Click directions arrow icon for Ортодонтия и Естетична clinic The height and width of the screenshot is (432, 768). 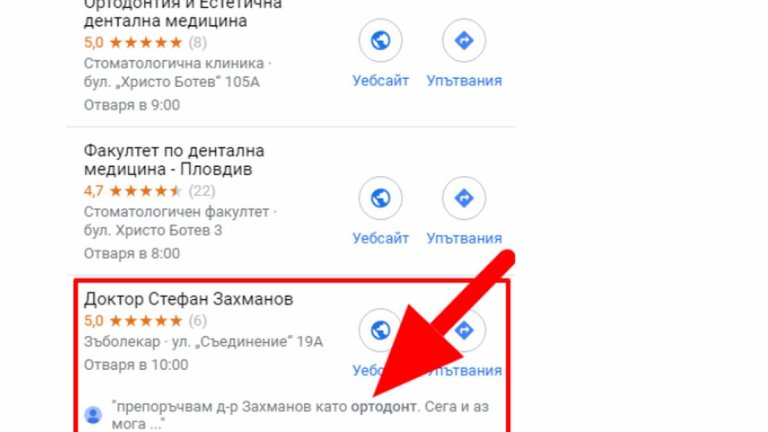[x=464, y=40]
